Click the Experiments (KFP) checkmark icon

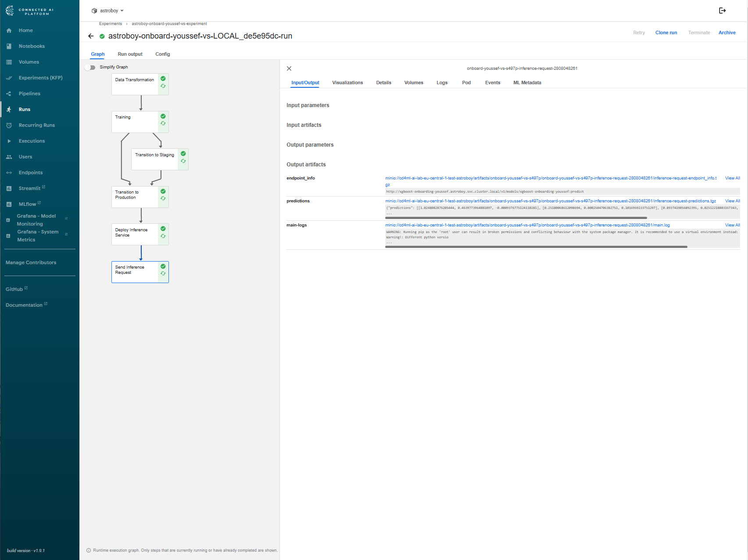click(9, 78)
